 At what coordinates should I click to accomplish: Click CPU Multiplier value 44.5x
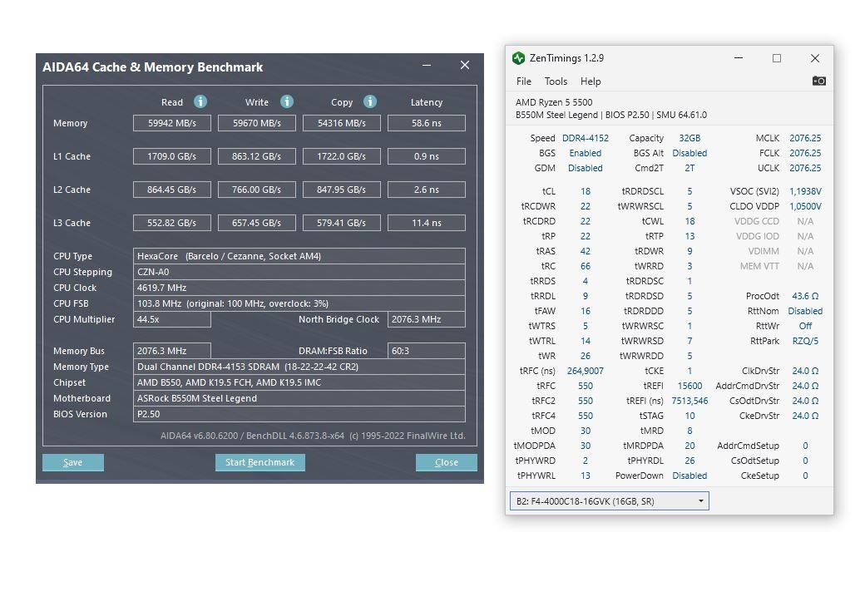pyautogui.click(x=171, y=319)
